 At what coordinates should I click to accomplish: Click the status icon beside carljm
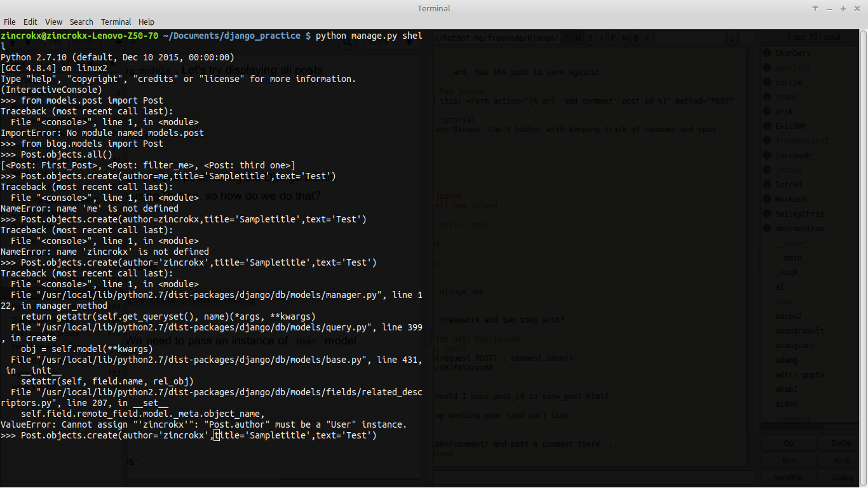click(767, 82)
